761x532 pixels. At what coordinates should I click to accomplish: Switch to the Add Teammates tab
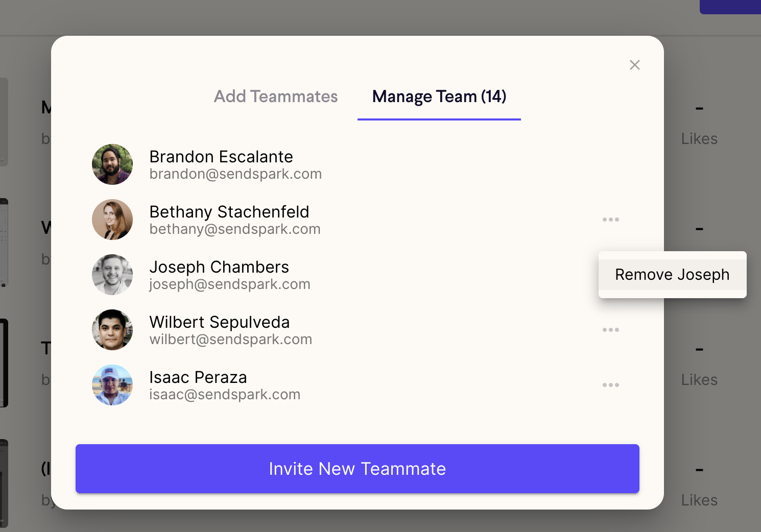tap(276, 96)
